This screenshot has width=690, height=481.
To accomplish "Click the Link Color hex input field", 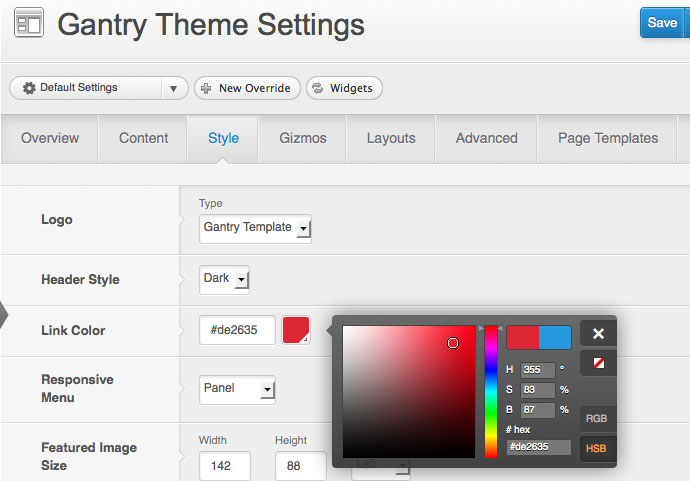I will (x=237, y=330).
